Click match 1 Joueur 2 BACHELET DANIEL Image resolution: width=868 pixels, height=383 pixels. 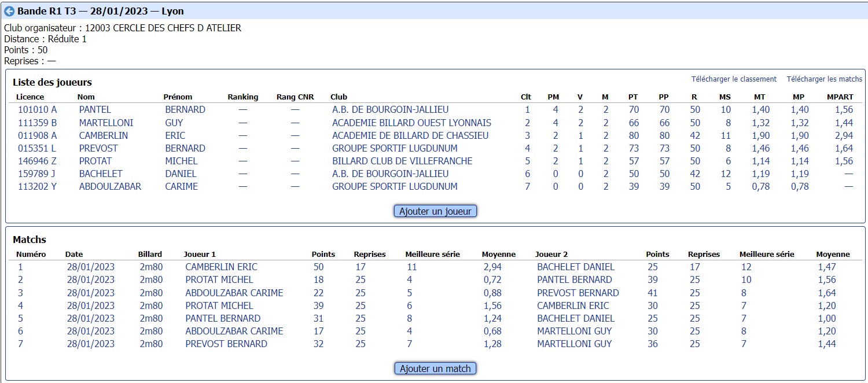point(576,267)
